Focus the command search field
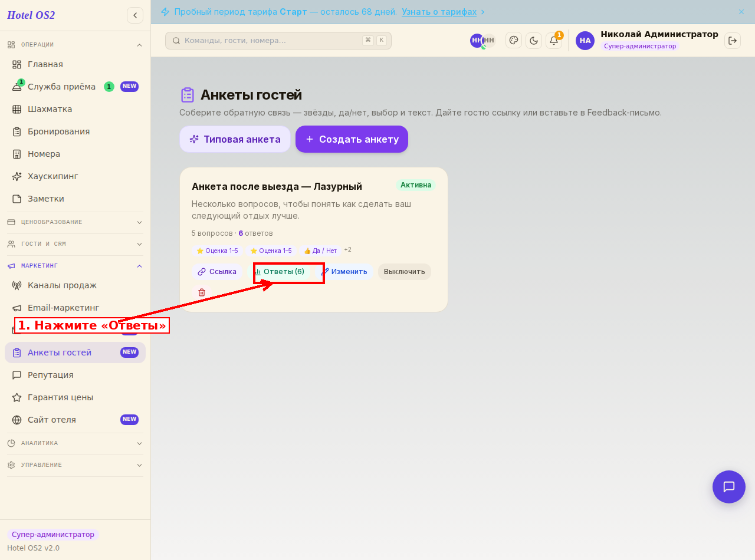 278,41
